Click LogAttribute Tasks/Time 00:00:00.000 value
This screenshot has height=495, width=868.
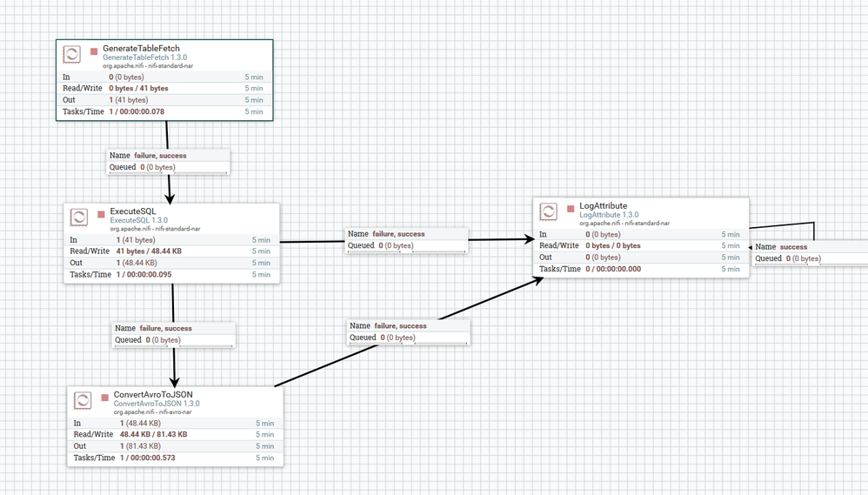[x=618, y=269]
